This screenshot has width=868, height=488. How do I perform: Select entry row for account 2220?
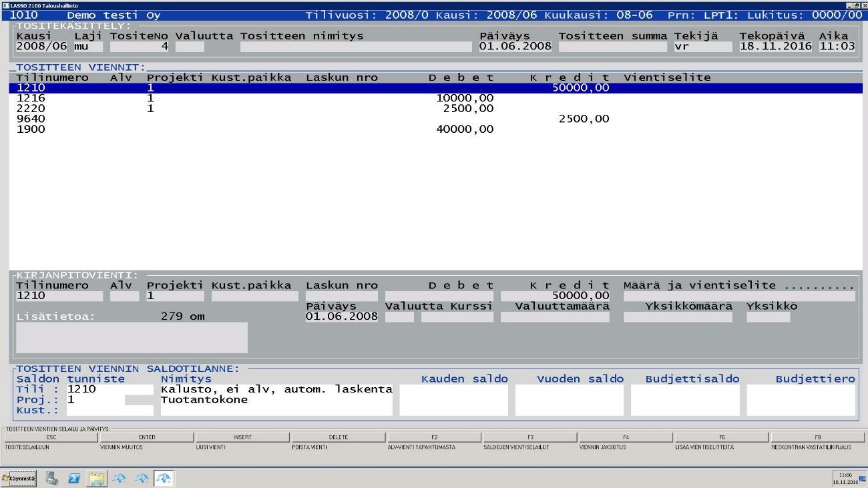click(x=435, y=109)
